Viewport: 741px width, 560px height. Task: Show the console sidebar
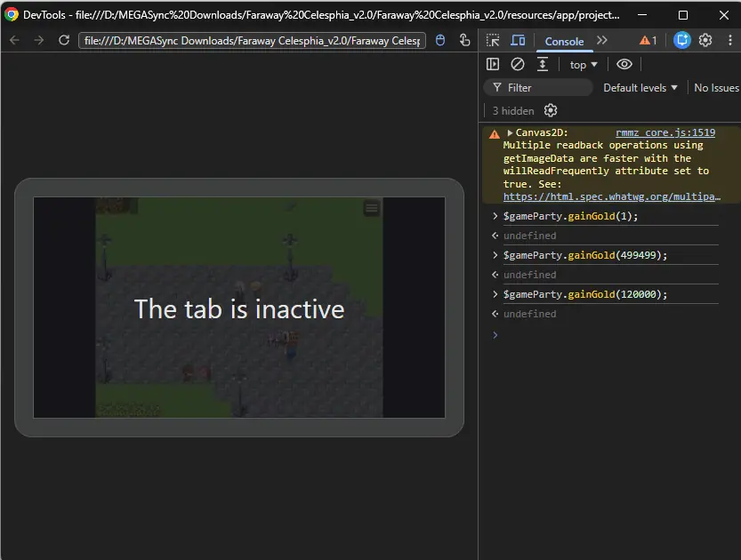point(493,64)
